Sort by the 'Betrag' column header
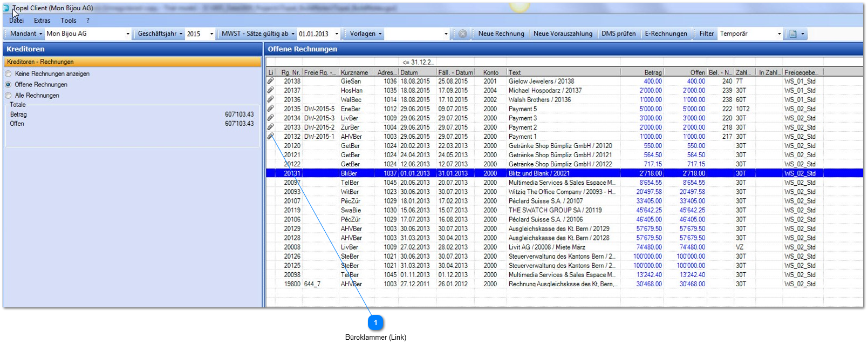The image size is (868, 350). coord(652,72)
